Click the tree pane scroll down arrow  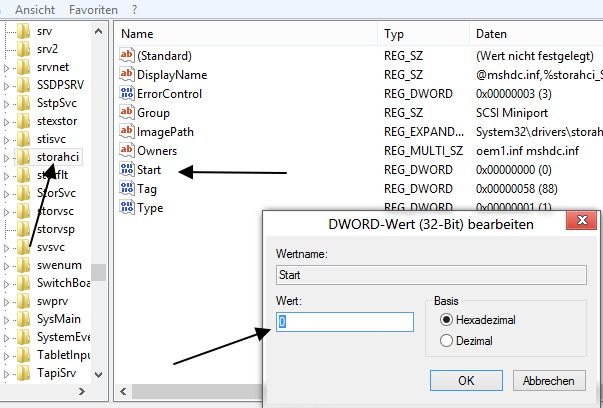click(98, 374)
